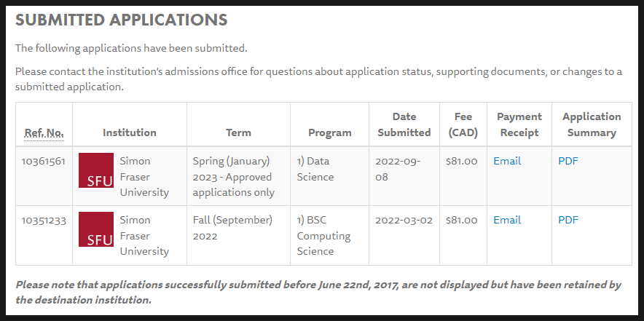Click Simon Fraser University name in first row
644x321 pixels.
click(x=144, y=176)
